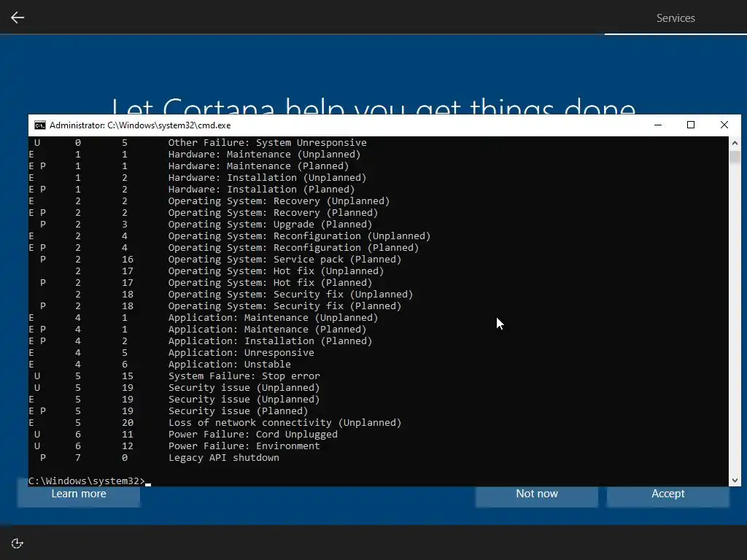Click 'Application: Maintenance (Unplanned)' line

273,318
